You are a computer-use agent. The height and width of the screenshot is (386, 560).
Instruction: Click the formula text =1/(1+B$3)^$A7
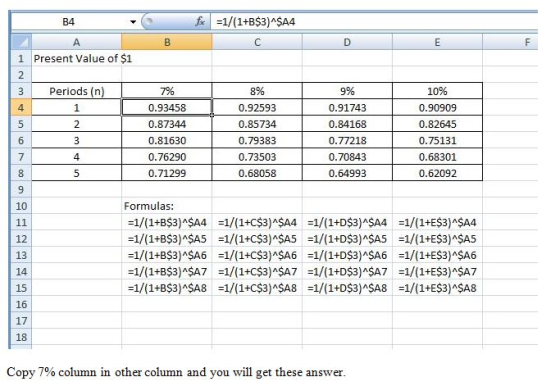coord(167,272)
